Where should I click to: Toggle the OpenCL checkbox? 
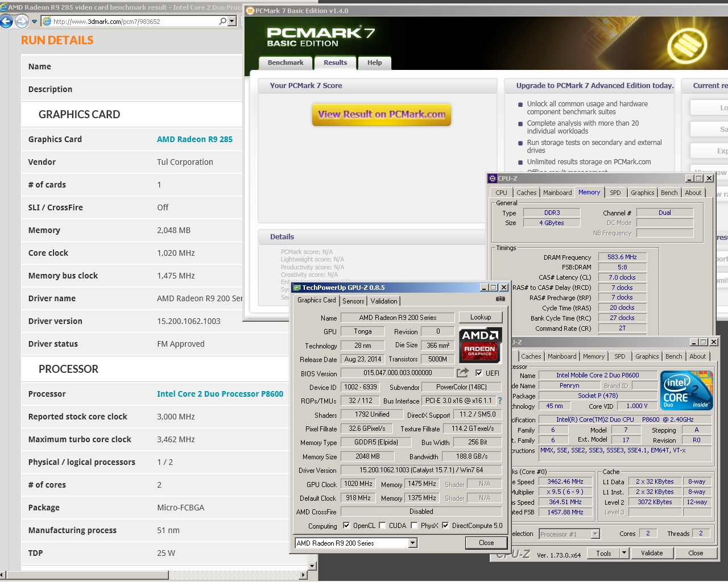(346, 526)
